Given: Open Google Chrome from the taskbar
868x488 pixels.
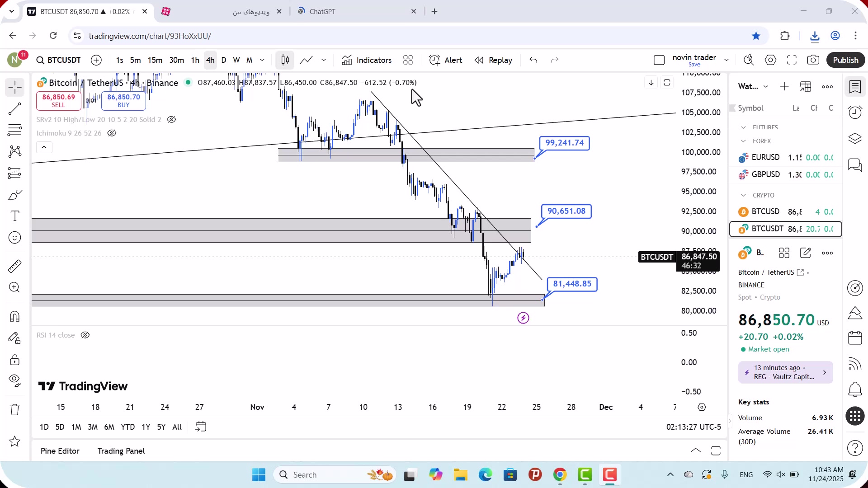Looking at the screenshot, I should click(x=560, y=475).
